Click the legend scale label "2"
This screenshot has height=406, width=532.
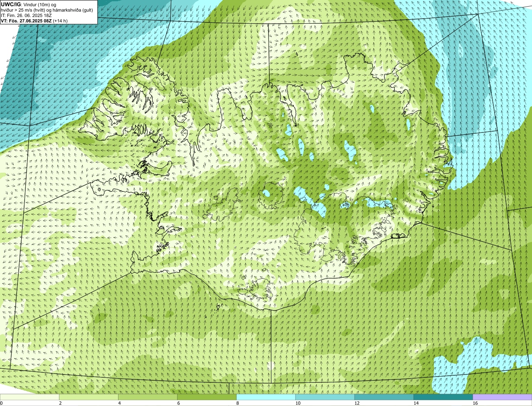[x=60, y=403]
